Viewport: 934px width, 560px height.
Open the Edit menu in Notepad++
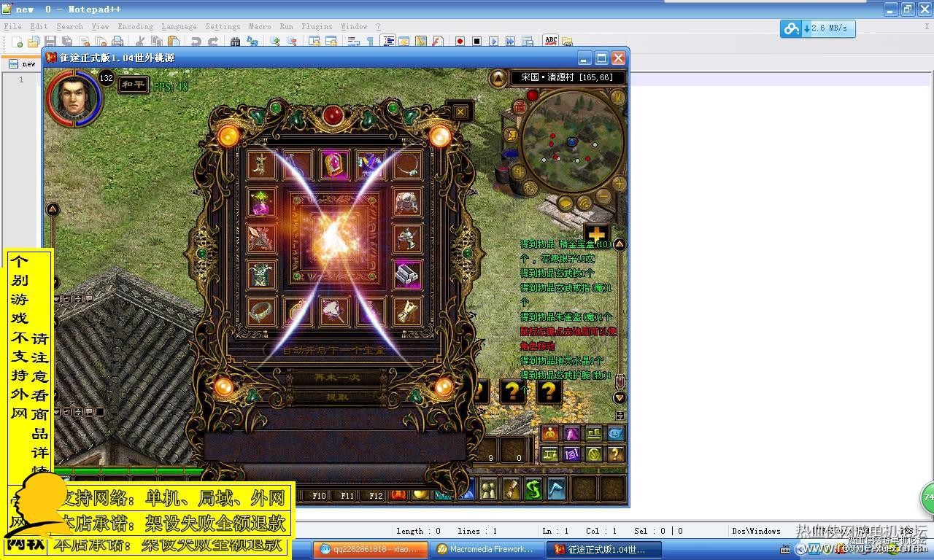click(x=39, y=26)
